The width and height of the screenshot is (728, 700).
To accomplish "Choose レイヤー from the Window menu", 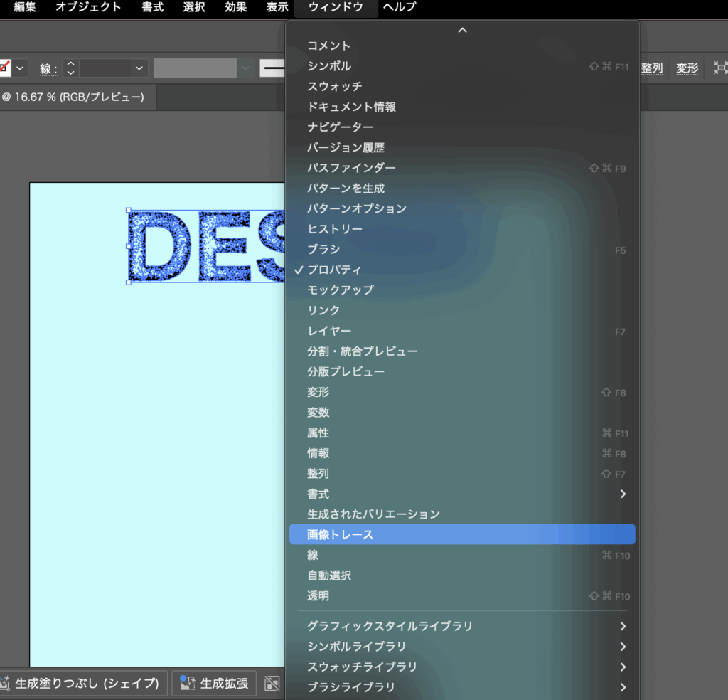I will click(x=329, y=331).
